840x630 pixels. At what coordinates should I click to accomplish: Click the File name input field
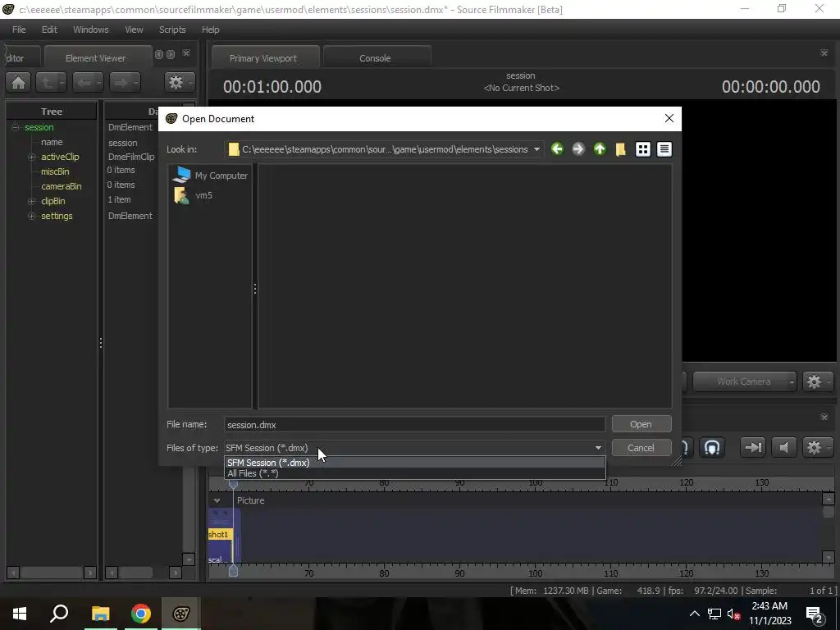click(414, 424)
